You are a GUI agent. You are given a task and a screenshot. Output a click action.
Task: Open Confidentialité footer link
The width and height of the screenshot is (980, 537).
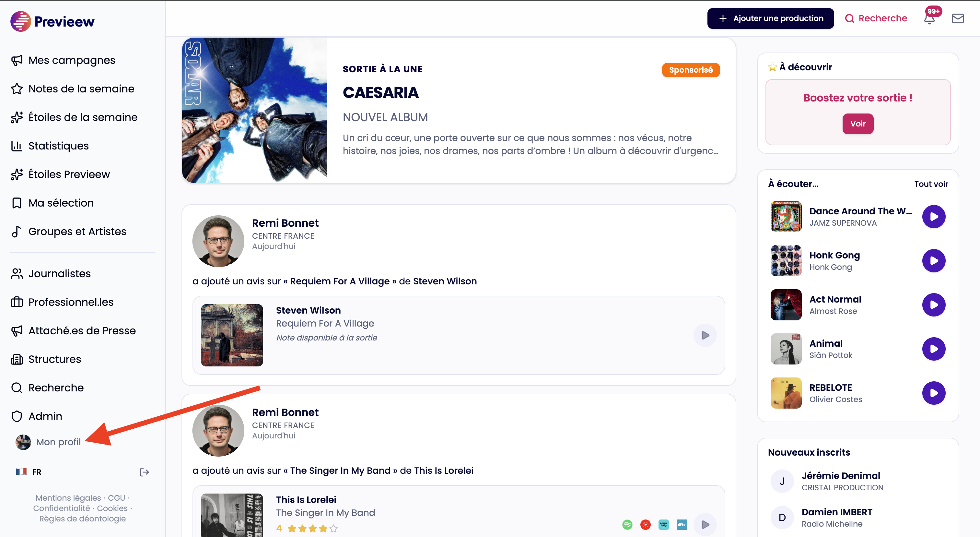coord(62,508)
